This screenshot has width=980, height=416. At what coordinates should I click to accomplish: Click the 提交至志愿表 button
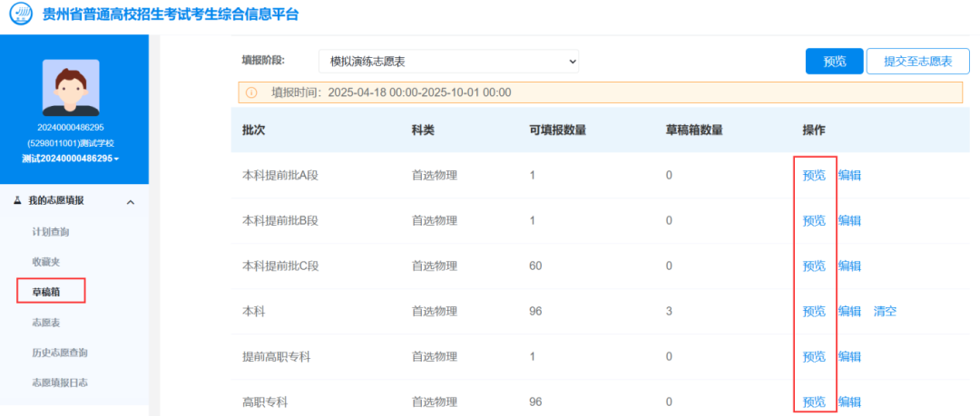click(x=917, y=61)
